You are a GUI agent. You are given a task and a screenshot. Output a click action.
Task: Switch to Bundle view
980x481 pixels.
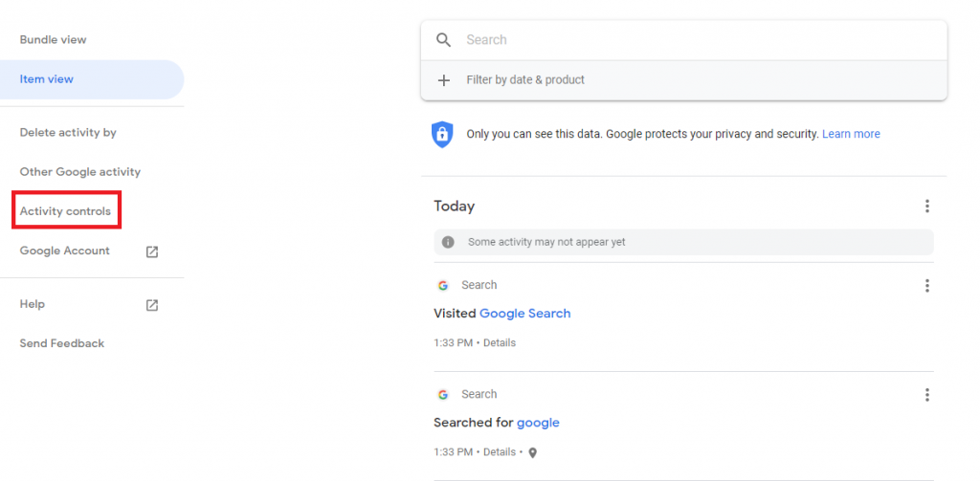(x=54, y=40)
